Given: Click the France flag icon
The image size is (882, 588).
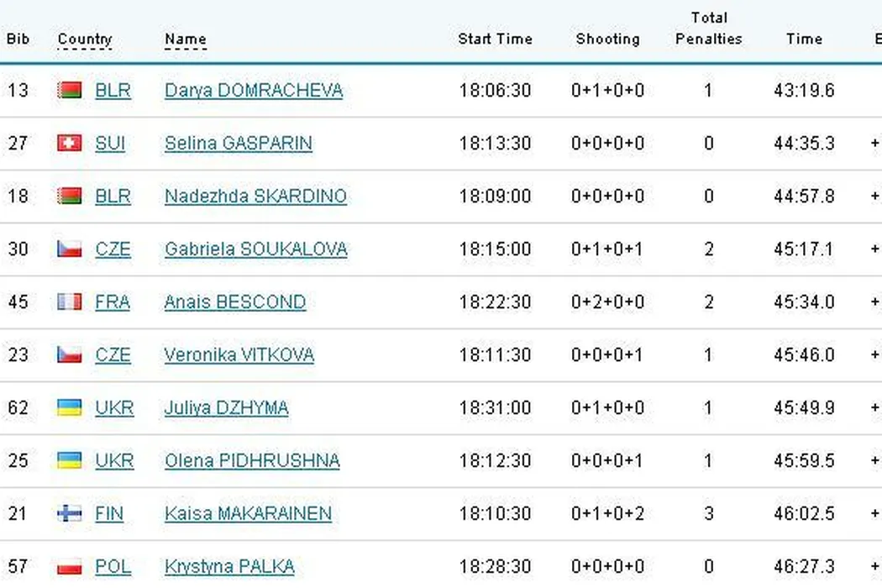Looking at the screenshot, I should [x=69, y=302].
